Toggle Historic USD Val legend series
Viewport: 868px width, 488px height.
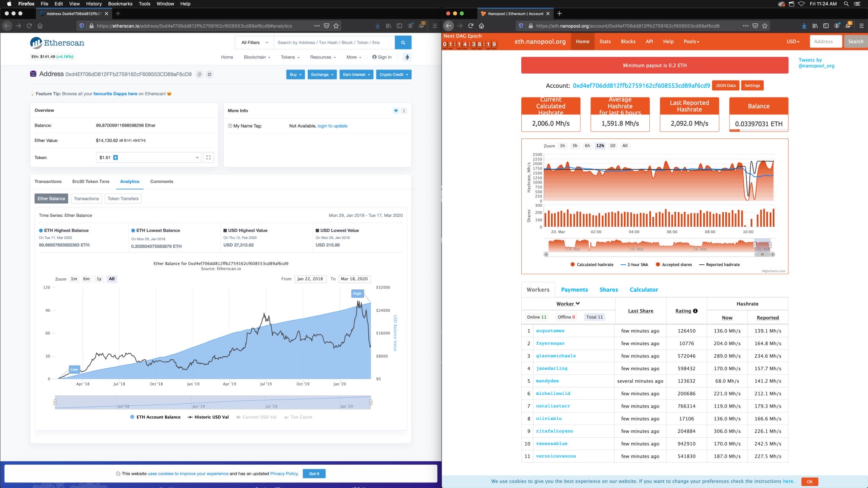[x=208, y=417]
